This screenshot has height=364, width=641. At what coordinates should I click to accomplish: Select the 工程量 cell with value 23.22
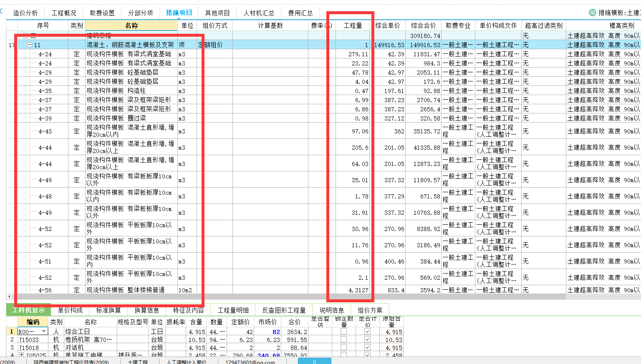pyautogui.click(x=353, y=63)
